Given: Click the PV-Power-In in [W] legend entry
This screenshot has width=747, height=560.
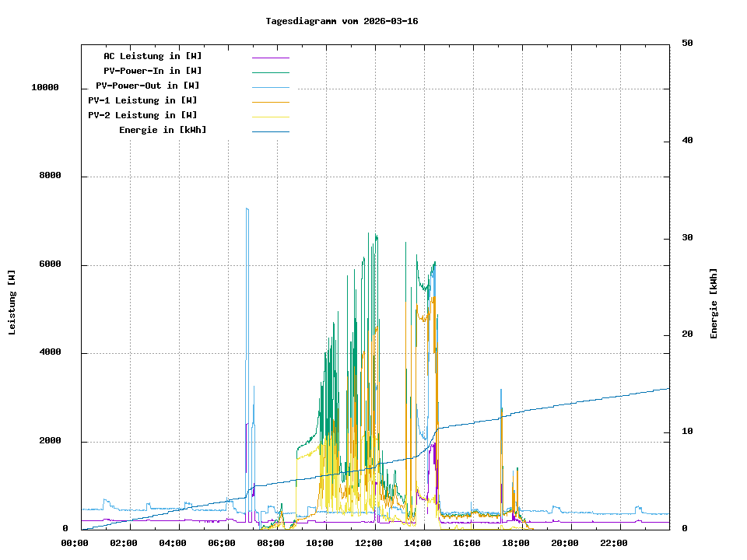Looking at the screenshot, I should [153, 71].
